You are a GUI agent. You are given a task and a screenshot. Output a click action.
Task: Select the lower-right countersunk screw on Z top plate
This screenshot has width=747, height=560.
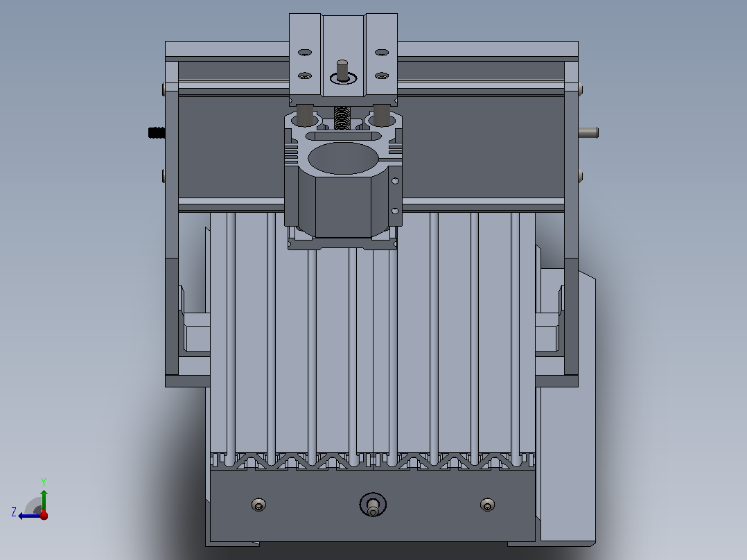[382, 76]
